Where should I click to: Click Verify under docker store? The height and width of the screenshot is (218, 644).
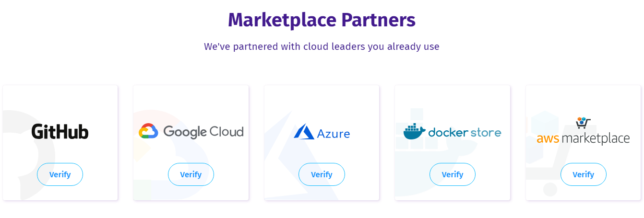(x=453, y=174)
